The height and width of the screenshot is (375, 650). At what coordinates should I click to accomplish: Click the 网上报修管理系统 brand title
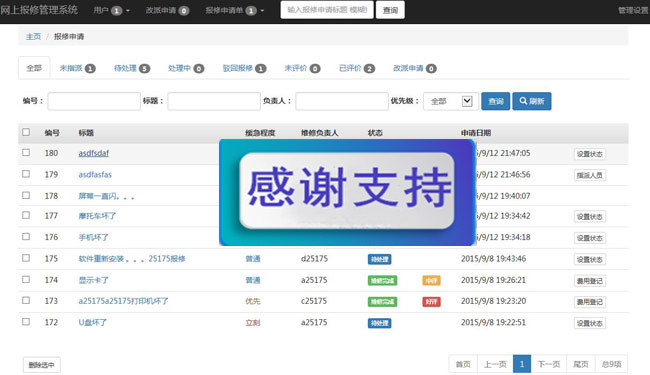tap(39, 10)
